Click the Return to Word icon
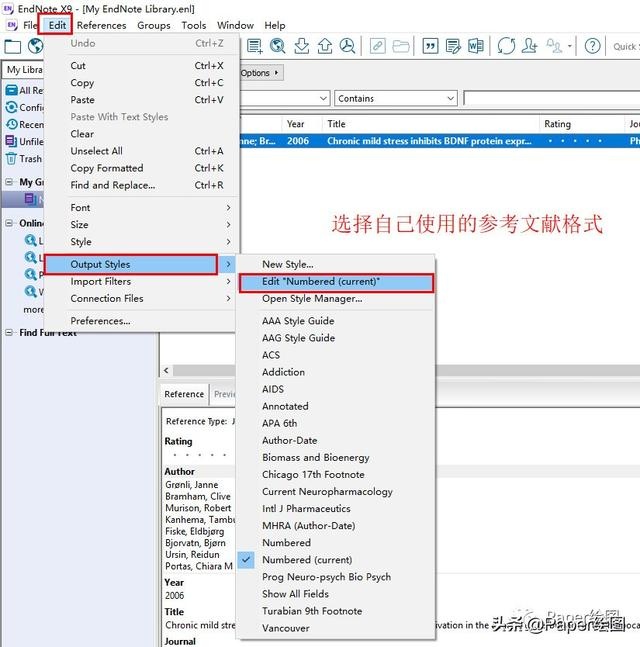This screenshot has width=640, height=647. (x=475, y=46)
